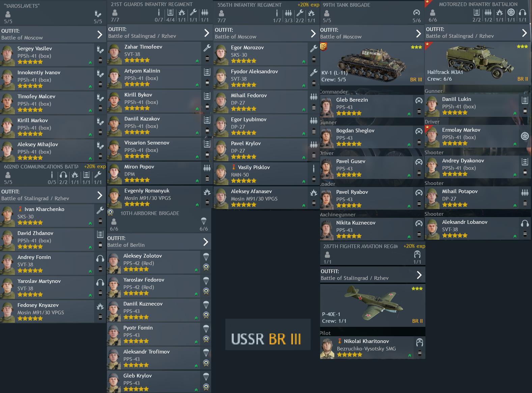
Task: Click Gleb Krylov's paratrooper parachute icon
Action: point(206,376)
